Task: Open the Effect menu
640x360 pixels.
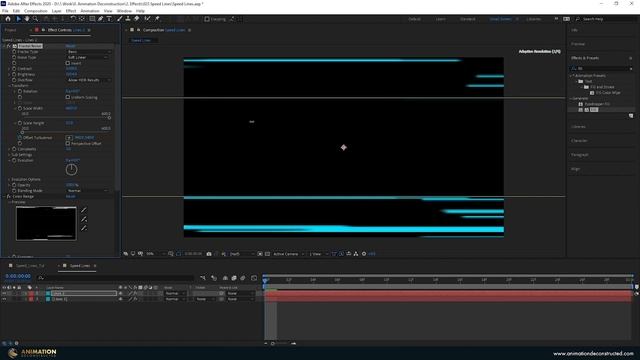Action: 71,11
